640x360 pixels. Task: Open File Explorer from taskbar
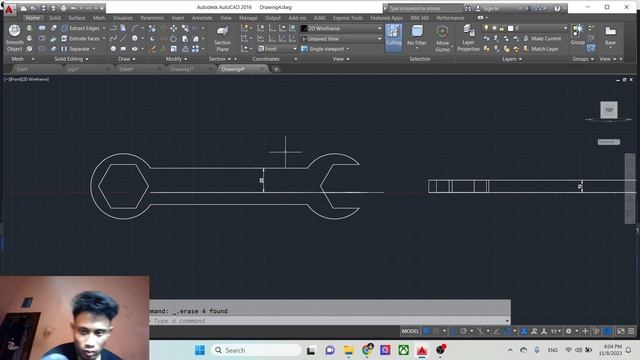pyautogui.click(x=348, y=350)
